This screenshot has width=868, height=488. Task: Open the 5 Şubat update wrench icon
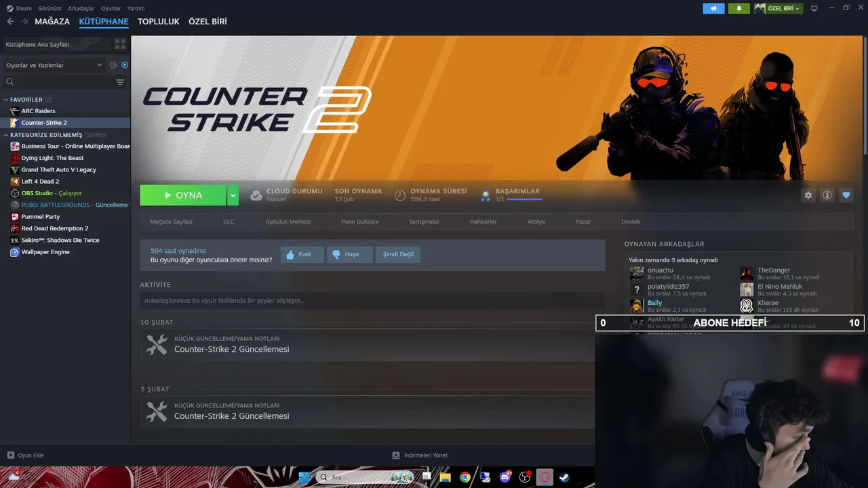(157, 411)
